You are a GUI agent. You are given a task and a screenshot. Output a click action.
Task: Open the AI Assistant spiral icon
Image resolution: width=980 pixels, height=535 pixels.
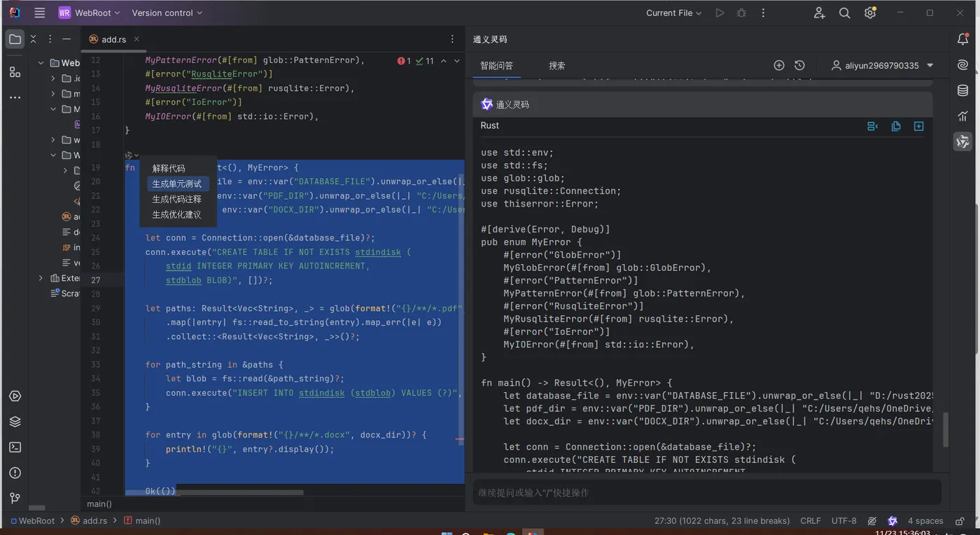click(963, 64)
